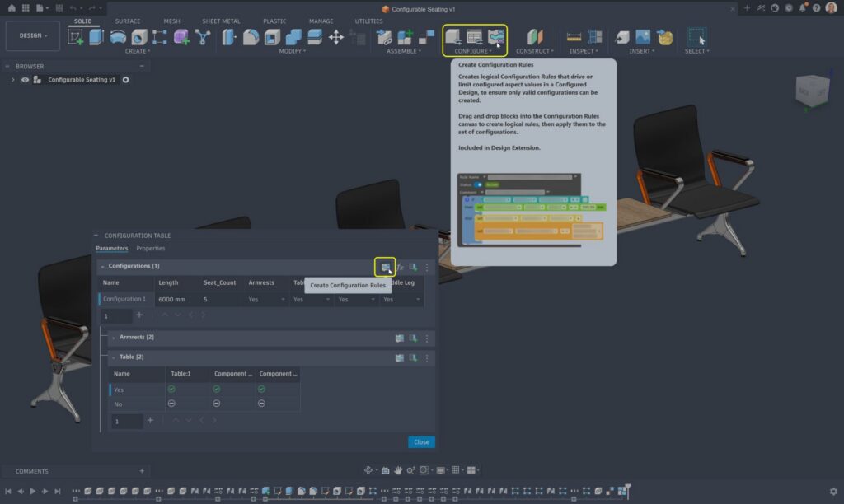Open the Measure tool in Inspect group

tap(574, 37)
